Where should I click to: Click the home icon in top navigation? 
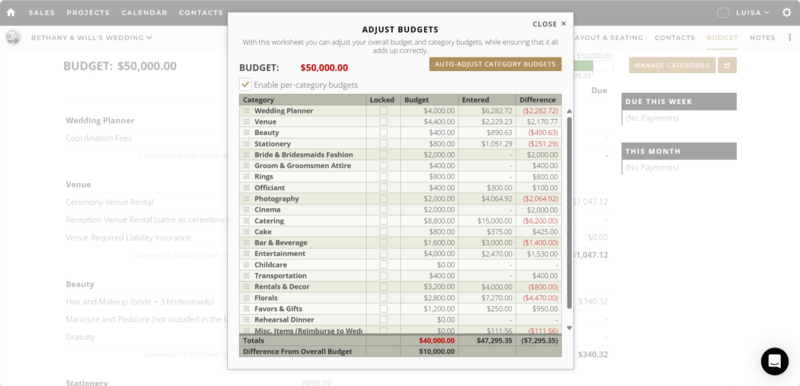11,12
